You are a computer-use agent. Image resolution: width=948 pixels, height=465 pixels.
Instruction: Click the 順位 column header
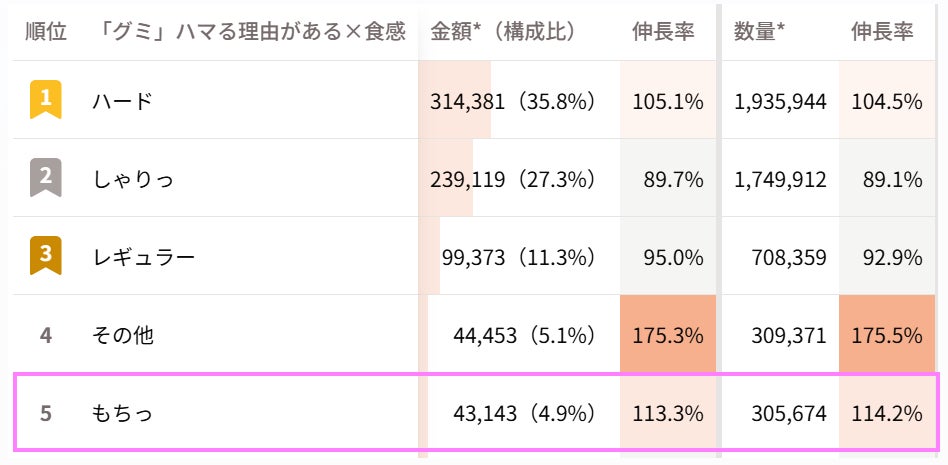[46, 31]
